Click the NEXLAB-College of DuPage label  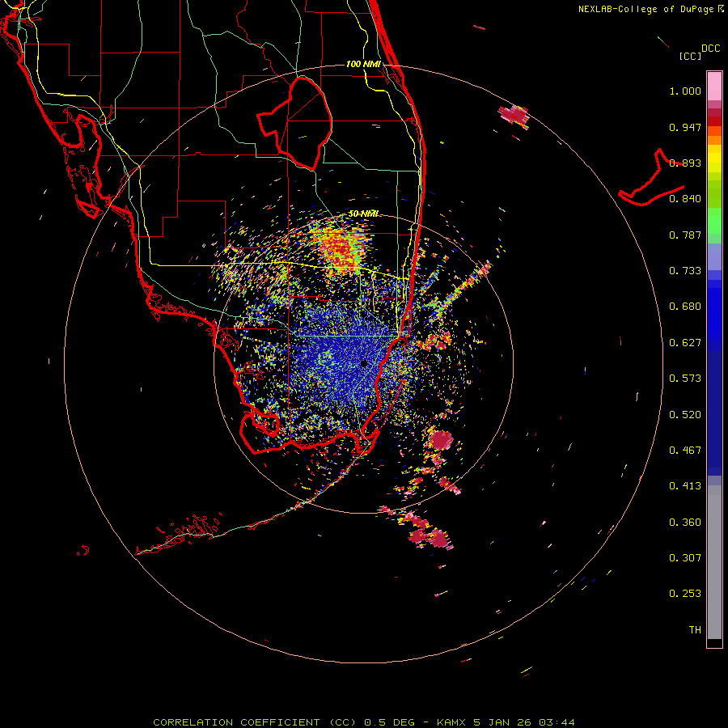[645, 9]
